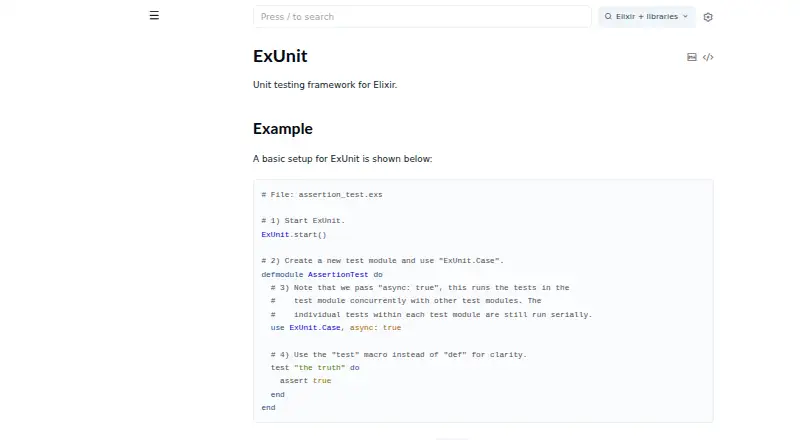This screenshot has width=800, height=440.
Task: Click the 'Example' section heading
Action: [x=283, y=129]
